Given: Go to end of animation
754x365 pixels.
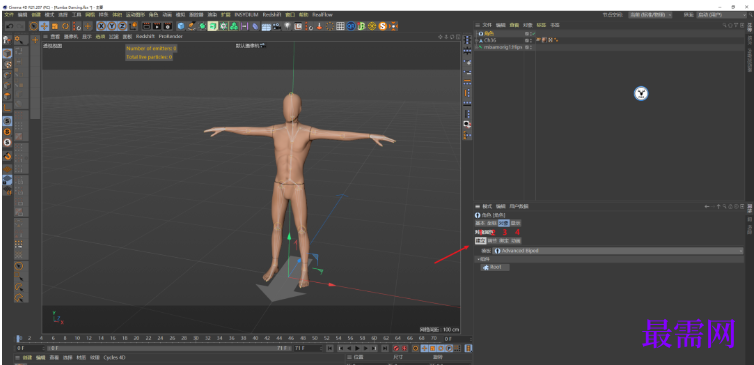Looking at the screenshot, I should pyautogui.click(x=385, y=348).
